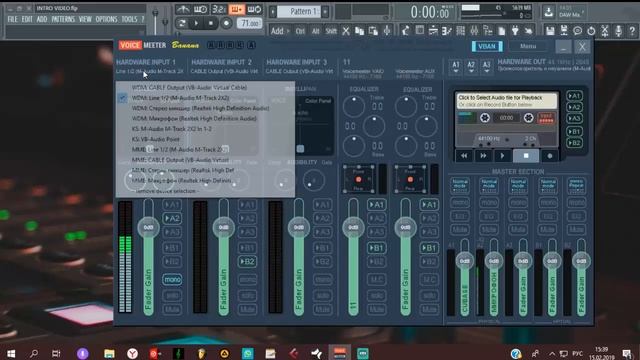Open File Explorer from taskbar
This screenshot has width=640, height=360.
pyautogui.click(x=109, y=353)
